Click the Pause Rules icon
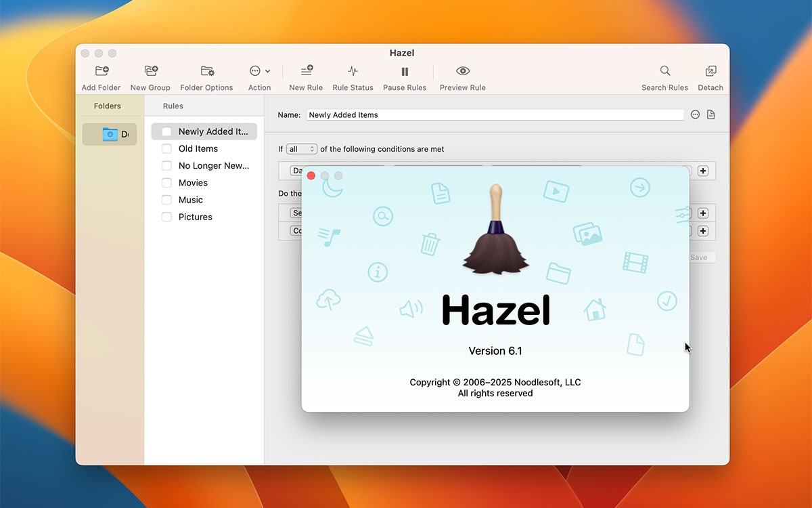 [405, 71]
